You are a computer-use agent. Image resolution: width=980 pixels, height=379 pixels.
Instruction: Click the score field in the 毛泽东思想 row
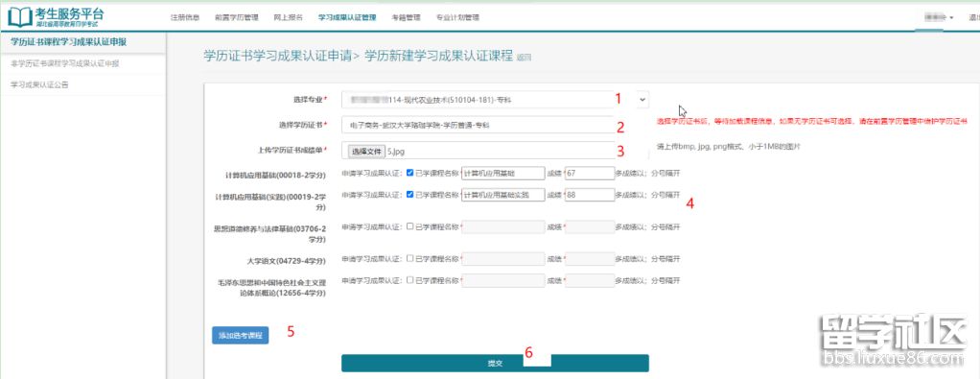[590, 280]
